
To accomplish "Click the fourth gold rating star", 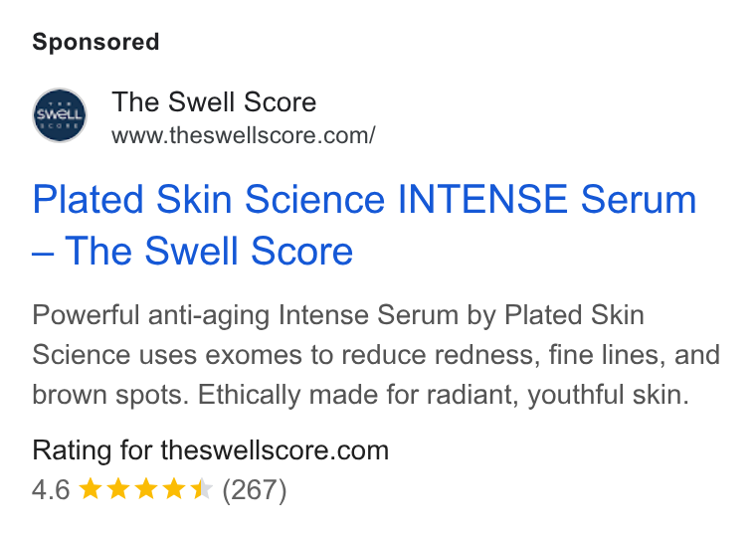I will point(174,489).
